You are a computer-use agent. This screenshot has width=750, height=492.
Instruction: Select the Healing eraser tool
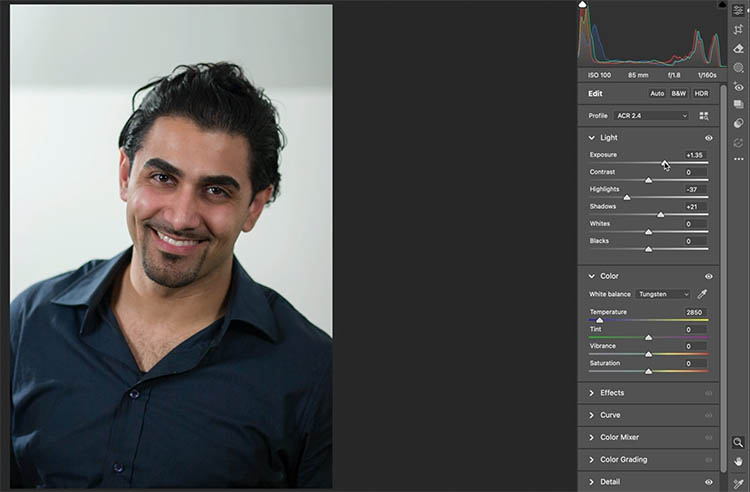(739, 48)
